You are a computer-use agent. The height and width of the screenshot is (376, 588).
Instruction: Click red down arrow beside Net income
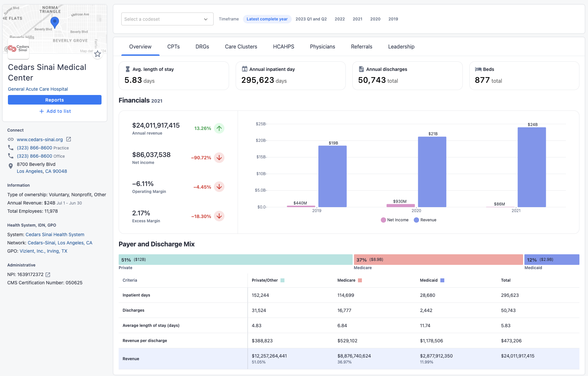click(x=219, y=158)
